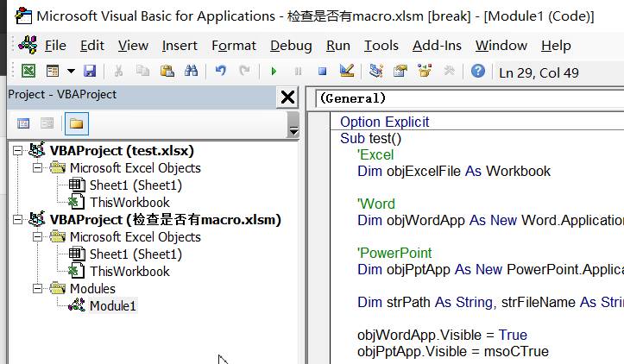Click the 'PowerPoint comment line

pos(394,253)
